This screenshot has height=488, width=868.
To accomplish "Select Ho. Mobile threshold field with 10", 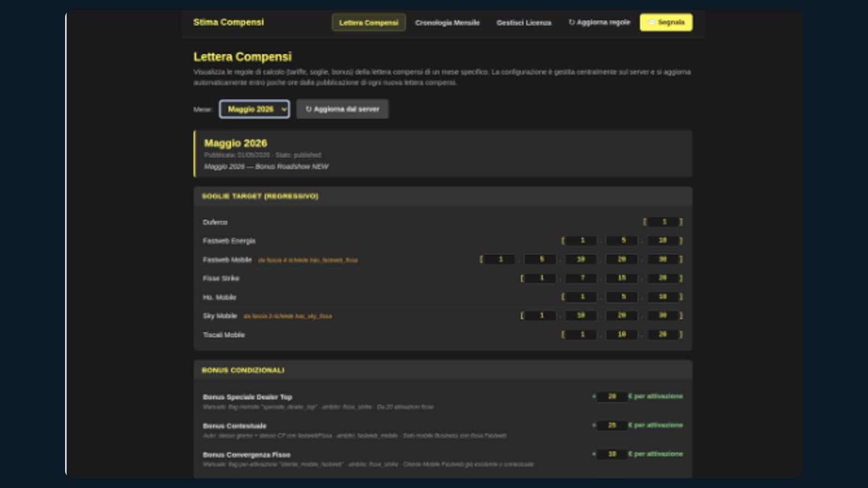I will click(663, 297).
